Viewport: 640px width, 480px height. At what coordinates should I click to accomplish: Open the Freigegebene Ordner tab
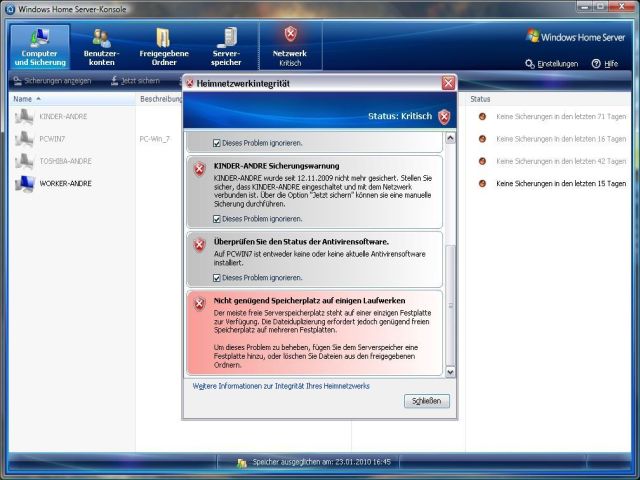164,47
